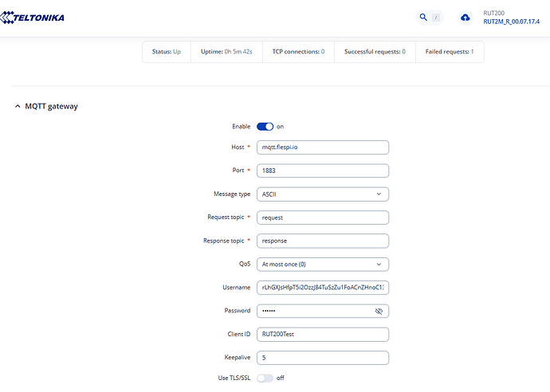Disable the MQTT gateway Enable switch

point(265,126)
